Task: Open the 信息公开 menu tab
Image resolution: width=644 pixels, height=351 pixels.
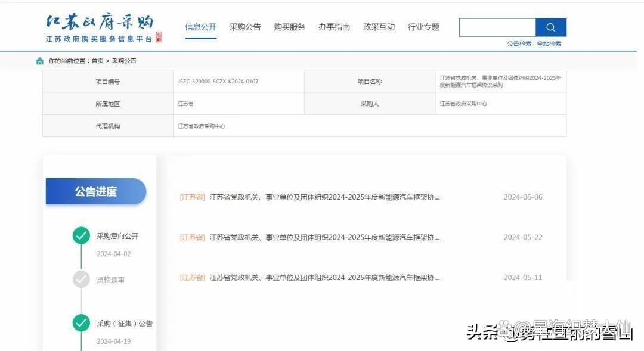Action: (200, 27)
